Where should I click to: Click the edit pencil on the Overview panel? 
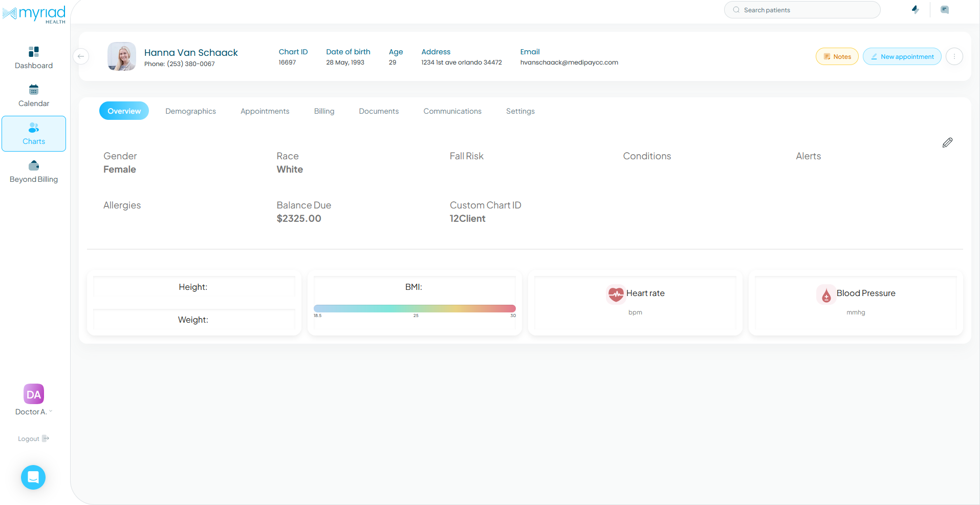(947, 142)
